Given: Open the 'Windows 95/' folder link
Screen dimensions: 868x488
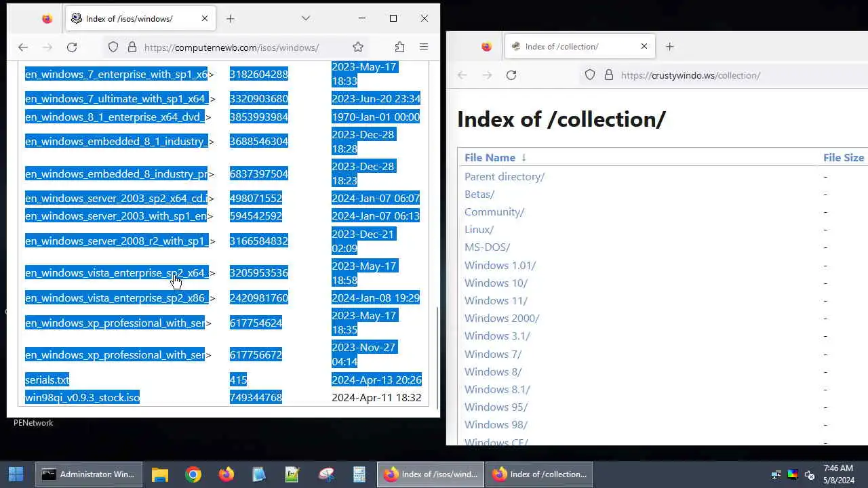Looking at the screenshot, I should coord(496,407).
